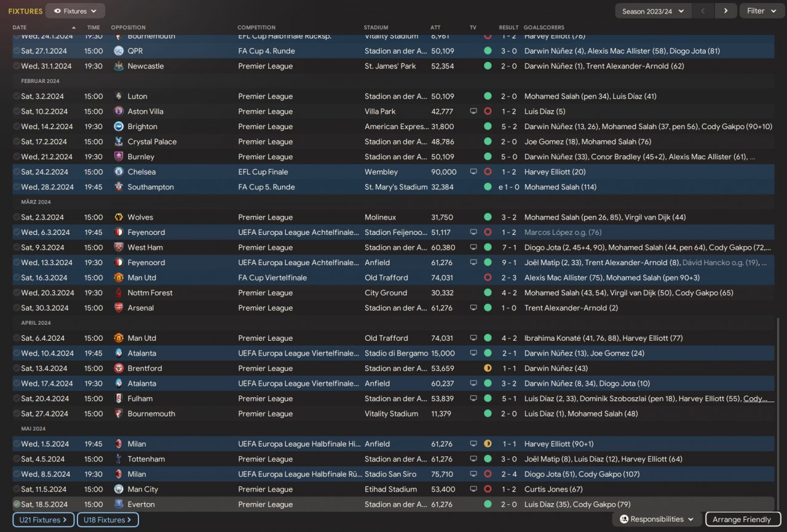Viewport: 787px width, 532px height.
Task: Expand the Filter dropdown
Action: coord(761,11)
